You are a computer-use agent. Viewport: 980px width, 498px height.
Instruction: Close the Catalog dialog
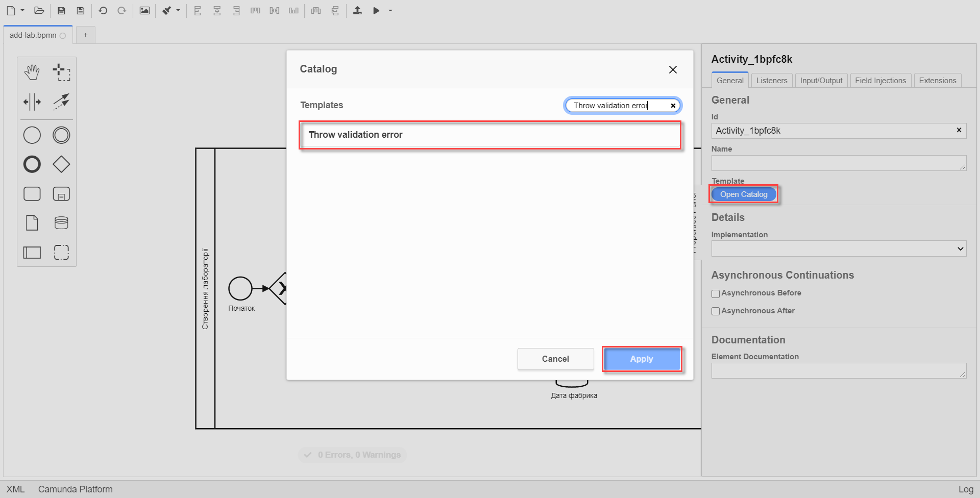pyautogui.click(x=673, y=69)
